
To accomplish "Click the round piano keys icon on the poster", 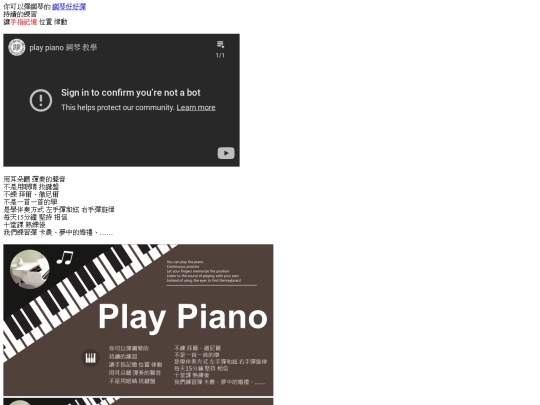I will coord(90,358).
